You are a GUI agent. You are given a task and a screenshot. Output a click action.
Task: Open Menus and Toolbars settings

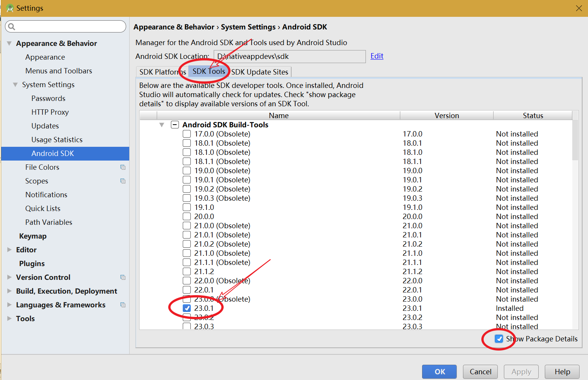pyautogui.click(x=58, y=71)
